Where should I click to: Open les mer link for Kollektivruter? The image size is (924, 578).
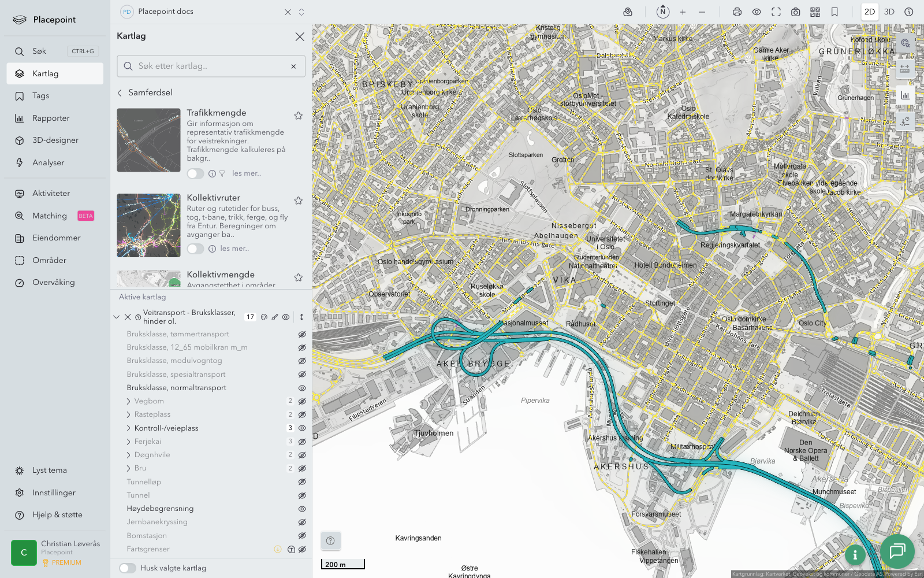(x=234, y=249)
